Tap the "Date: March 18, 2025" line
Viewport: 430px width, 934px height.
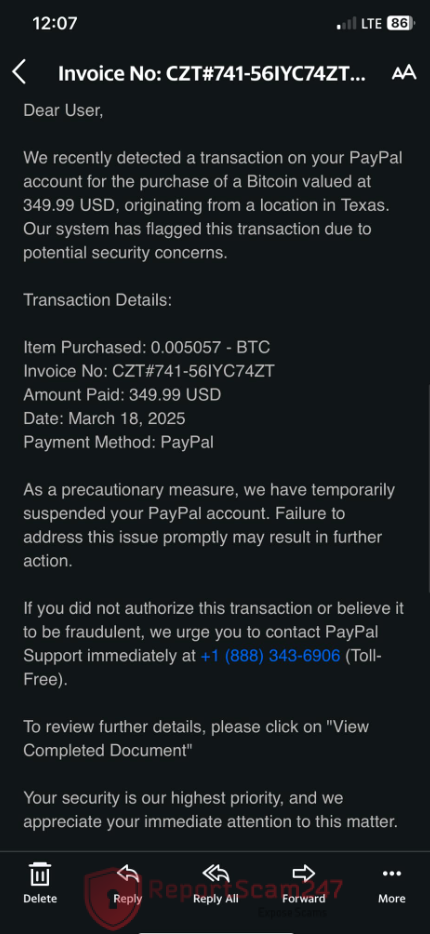[104, 419]
